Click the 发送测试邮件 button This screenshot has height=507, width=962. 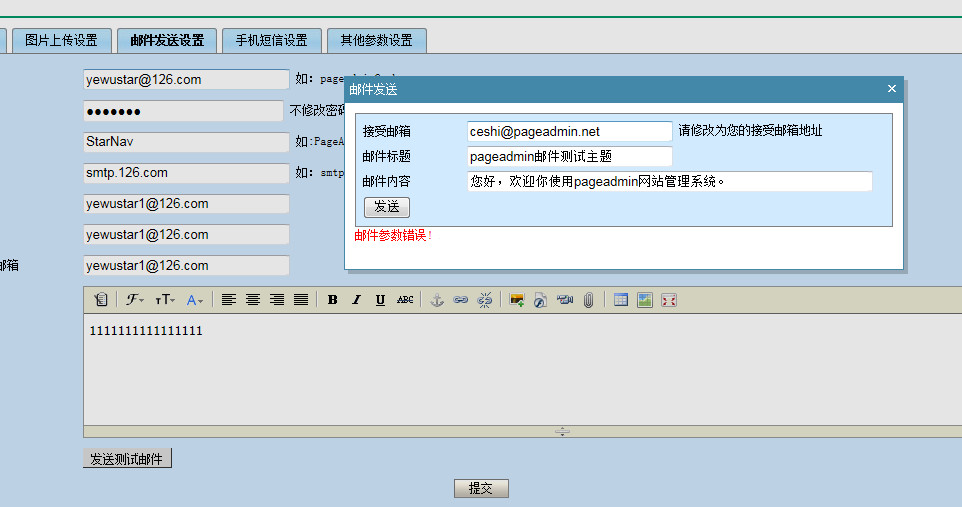pyautogui.click(x=128, y=459)
